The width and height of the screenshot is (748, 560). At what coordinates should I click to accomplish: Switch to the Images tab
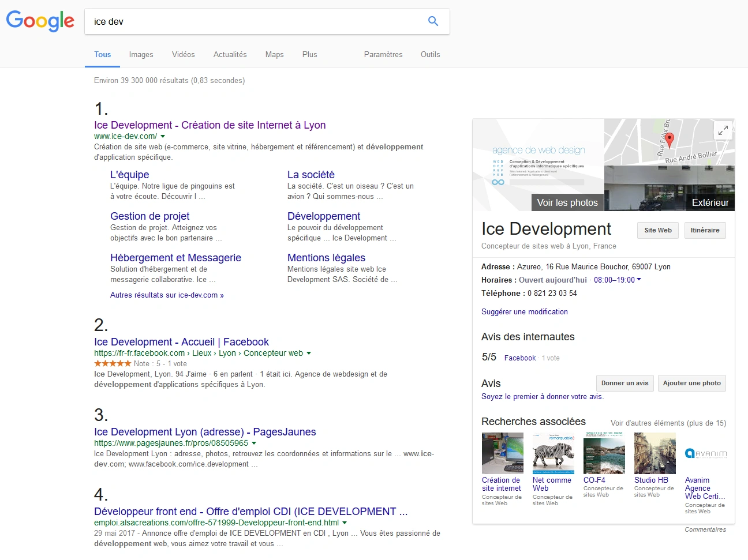coord(141,55)
